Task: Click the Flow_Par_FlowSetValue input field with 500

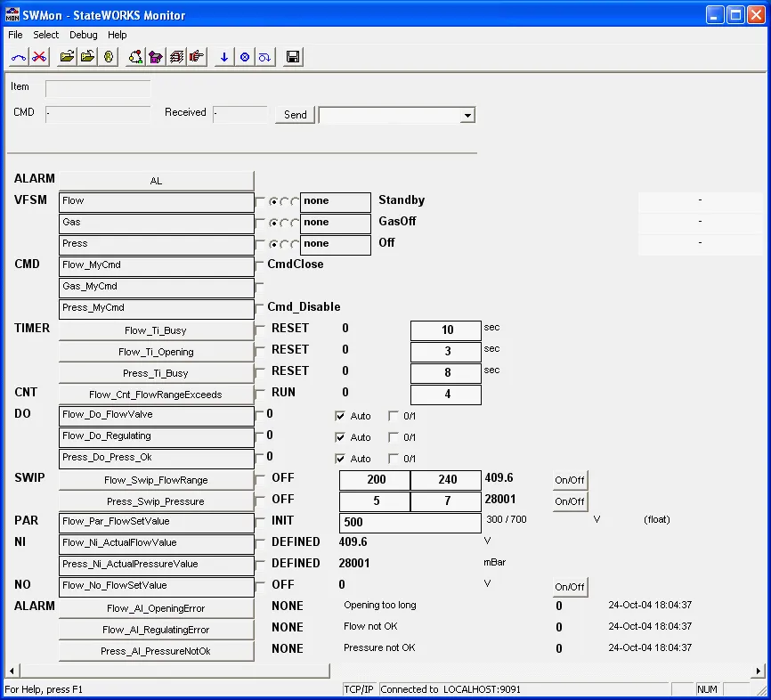Action: [x=410, y=523]
